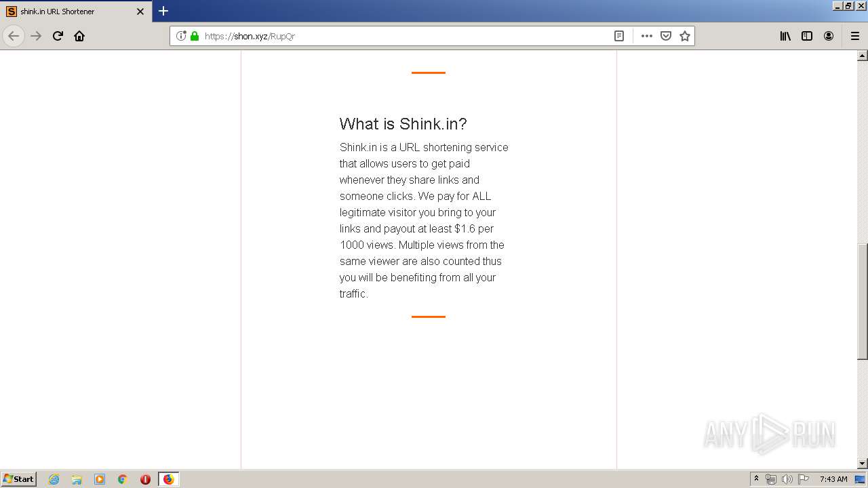This screenshot has width=868, height=488.
Task: Restore down the Firefox window
Action: click(849, 5)
